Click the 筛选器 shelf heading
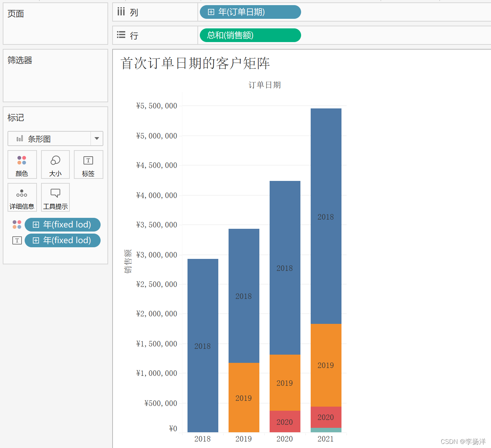 point(20,60)
